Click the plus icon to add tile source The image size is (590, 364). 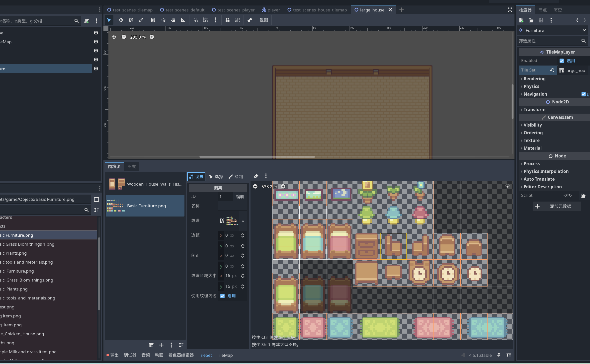tap(161, 345)
